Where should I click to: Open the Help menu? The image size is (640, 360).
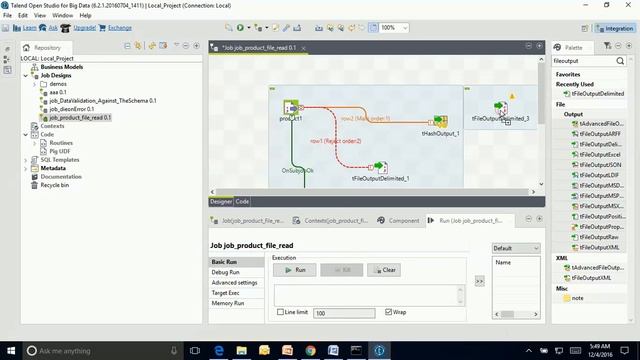[x=85, y=16]
